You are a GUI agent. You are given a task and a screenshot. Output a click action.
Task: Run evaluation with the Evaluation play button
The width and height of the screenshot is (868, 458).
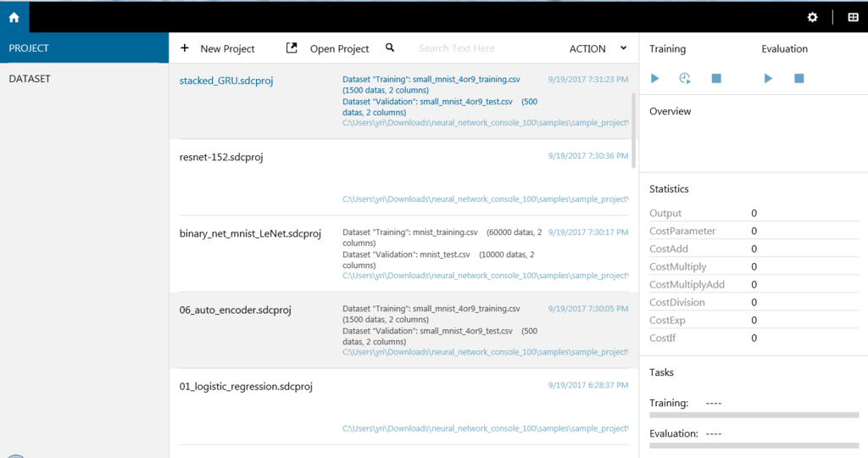tap(768, 79)
